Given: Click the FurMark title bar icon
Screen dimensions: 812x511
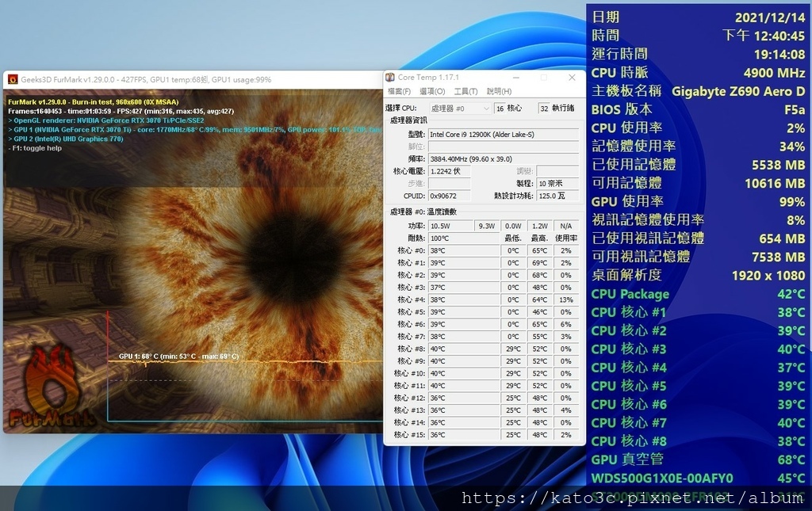Looking at the screenshot, I should pos(13,79).
